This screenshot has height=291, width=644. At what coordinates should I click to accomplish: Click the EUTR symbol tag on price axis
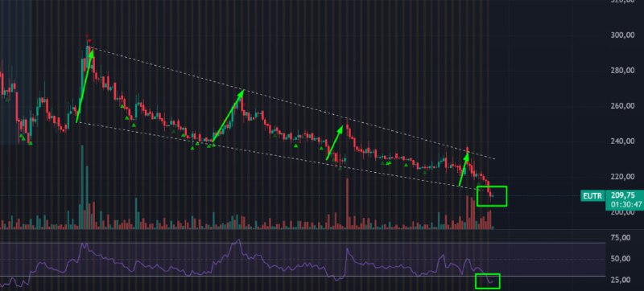point(592,196)
